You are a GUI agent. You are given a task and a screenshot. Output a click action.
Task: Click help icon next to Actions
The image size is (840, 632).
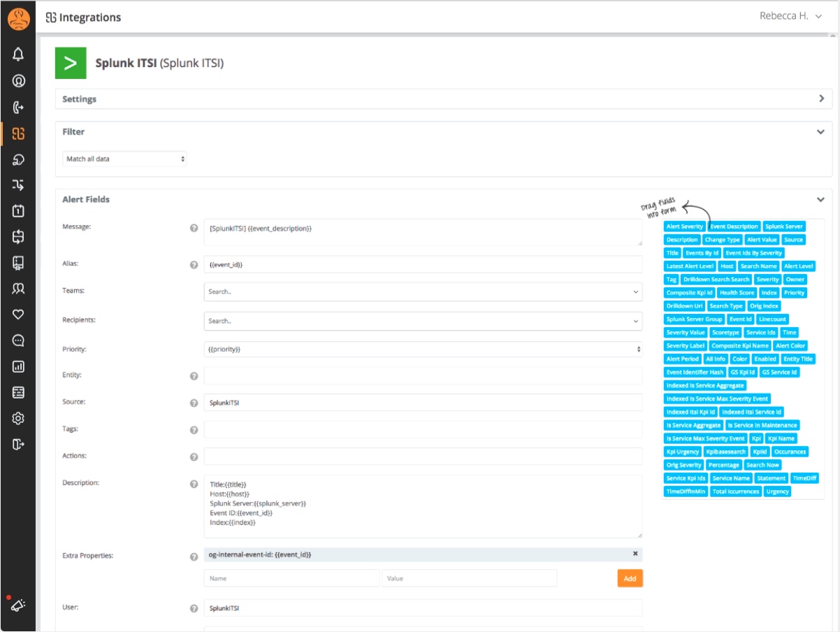(194, 457)
